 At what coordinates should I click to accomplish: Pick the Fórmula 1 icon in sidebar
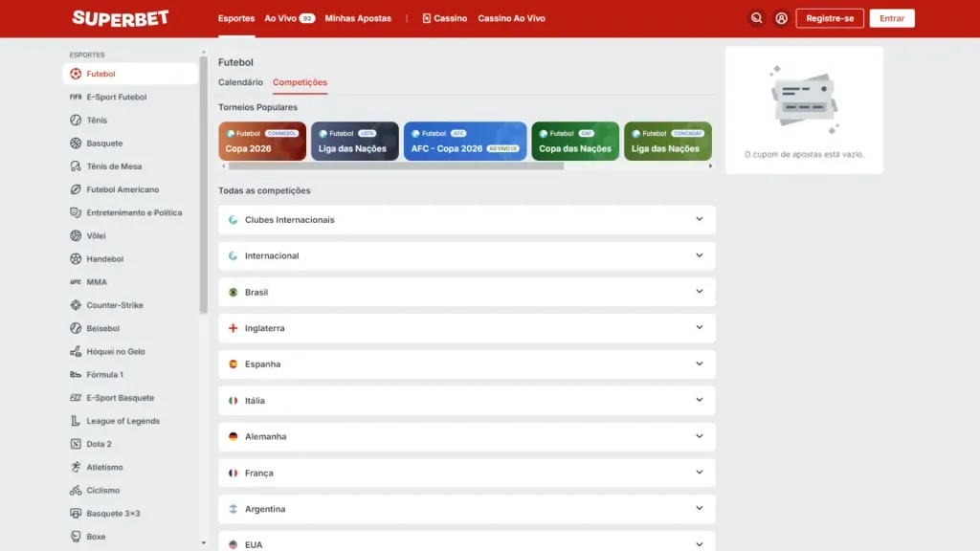[x=76, y=375]
